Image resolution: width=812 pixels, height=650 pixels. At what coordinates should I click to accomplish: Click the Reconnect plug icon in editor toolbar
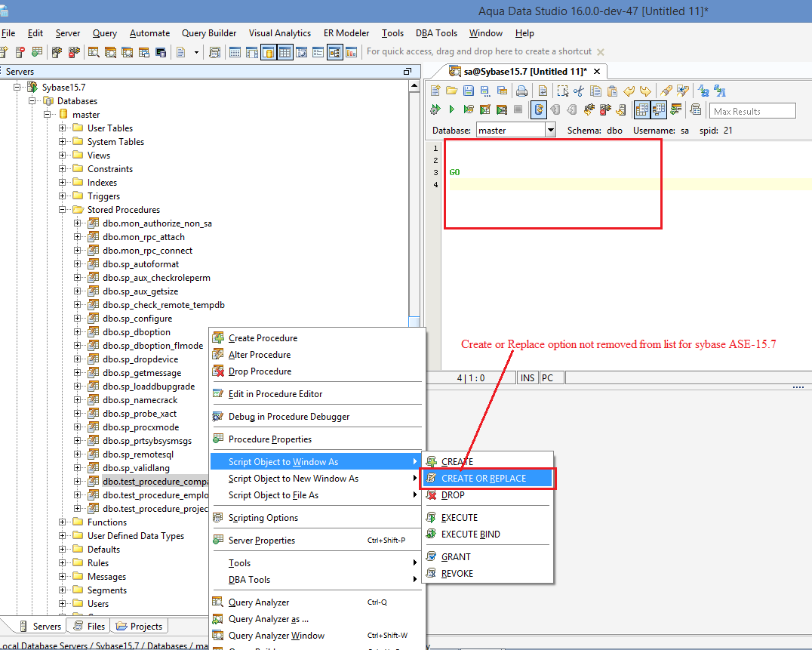tap(589, 109)
